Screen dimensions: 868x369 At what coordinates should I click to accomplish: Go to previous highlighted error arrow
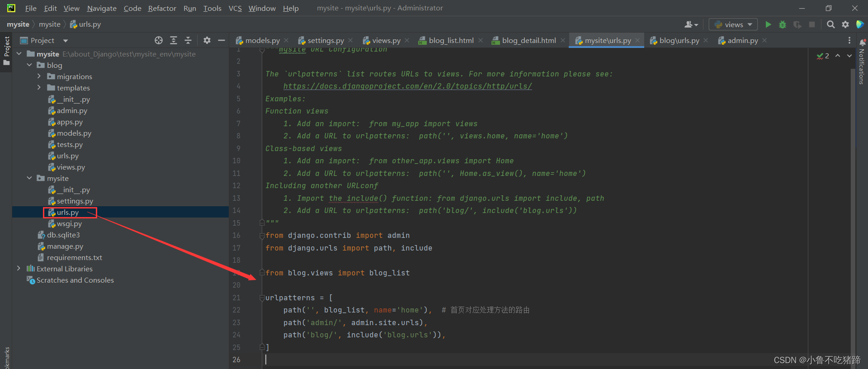838,56
